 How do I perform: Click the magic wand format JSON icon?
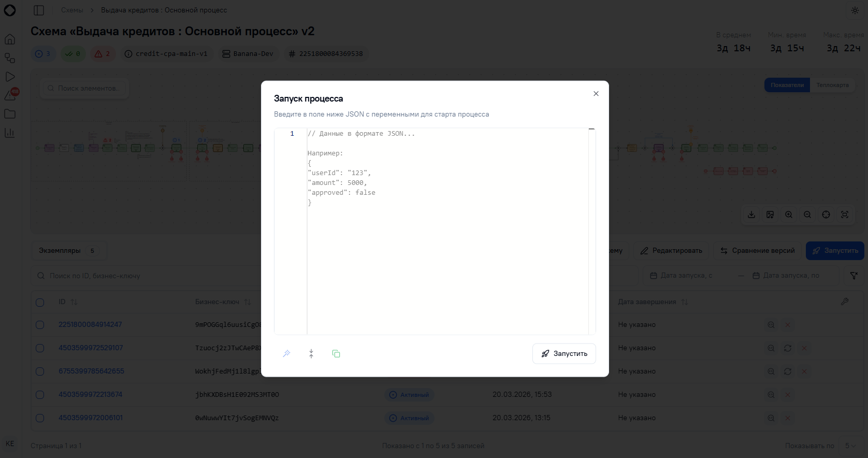pyautogui.click(x=286, y=353)
